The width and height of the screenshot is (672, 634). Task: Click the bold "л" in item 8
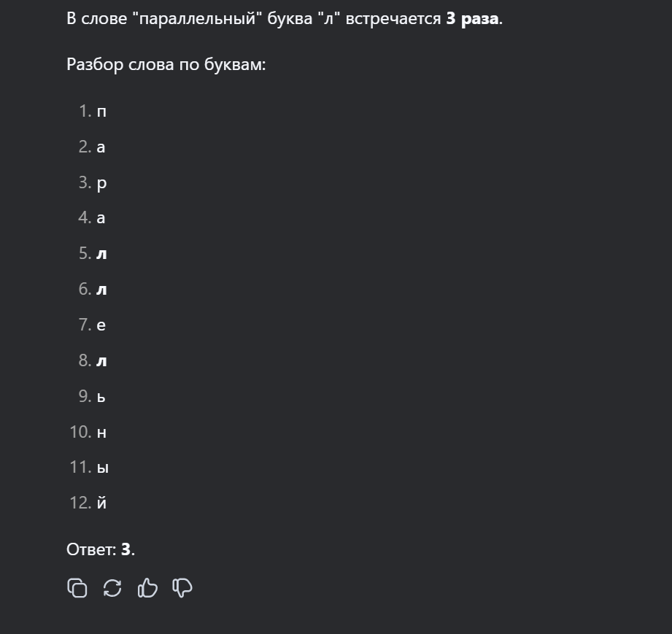(101, 361)
